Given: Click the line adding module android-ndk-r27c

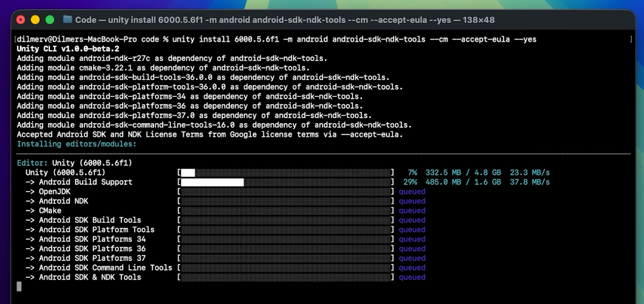Looking at the screenshot, I should [x=172, y=58].
